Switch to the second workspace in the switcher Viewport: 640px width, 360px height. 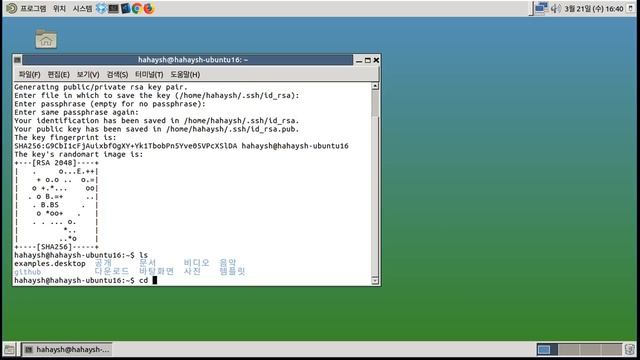(x=569, y=349)
